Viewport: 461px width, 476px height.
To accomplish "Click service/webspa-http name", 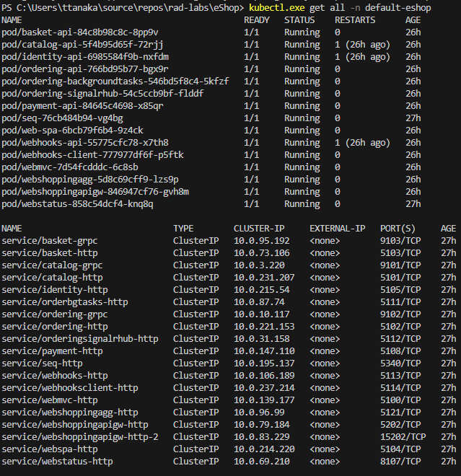I will click(x=50, y=449).
